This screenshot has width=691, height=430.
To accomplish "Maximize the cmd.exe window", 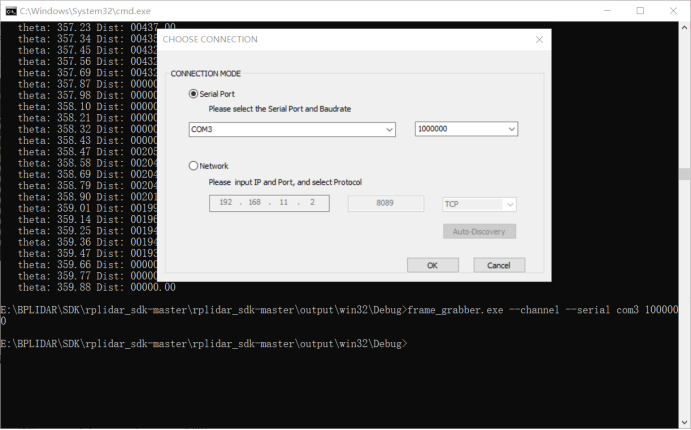I will click(x=640, y=11).
